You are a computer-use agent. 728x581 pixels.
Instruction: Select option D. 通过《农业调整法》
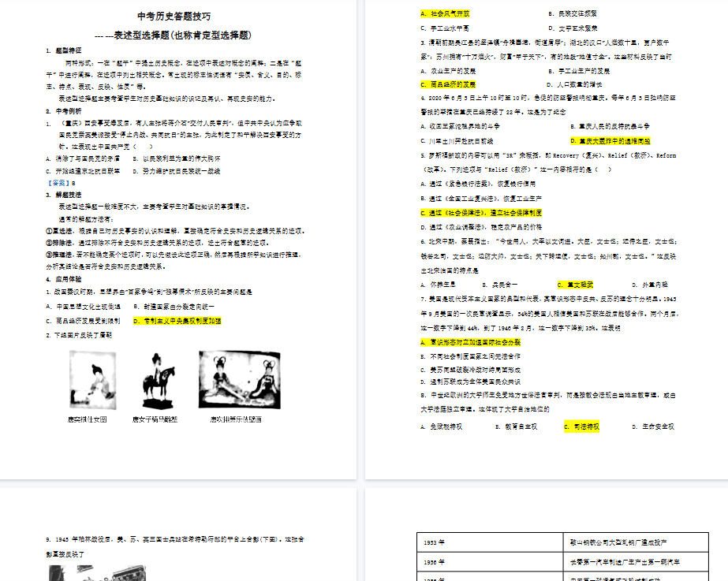tap(481, 227)
